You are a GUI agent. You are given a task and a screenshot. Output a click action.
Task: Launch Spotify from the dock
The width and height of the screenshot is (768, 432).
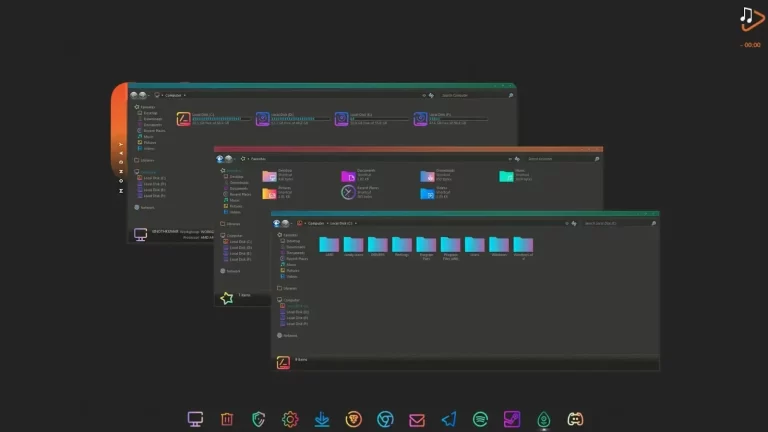pos(480,419)
